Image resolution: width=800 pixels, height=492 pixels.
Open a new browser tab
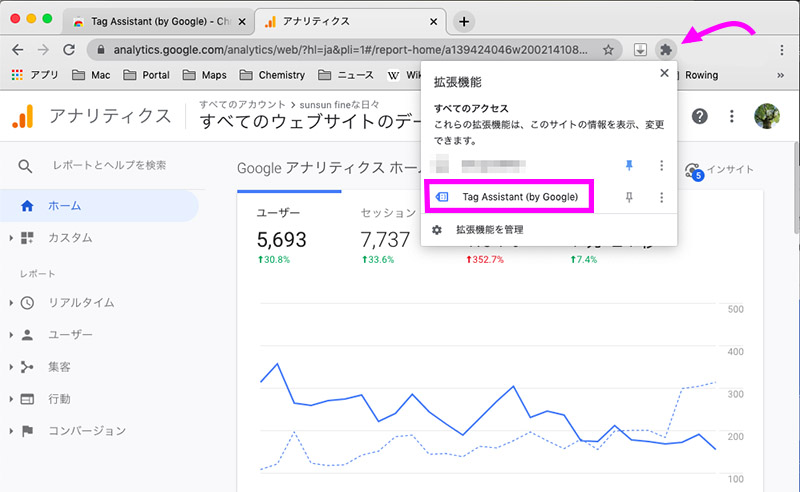464,21
